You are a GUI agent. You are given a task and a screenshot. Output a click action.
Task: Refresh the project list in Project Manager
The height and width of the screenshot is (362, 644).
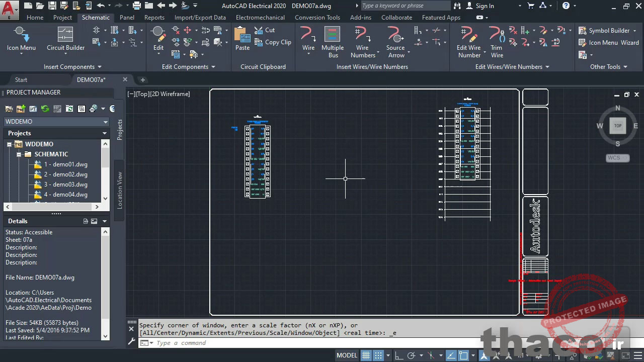tap(45, 109)
